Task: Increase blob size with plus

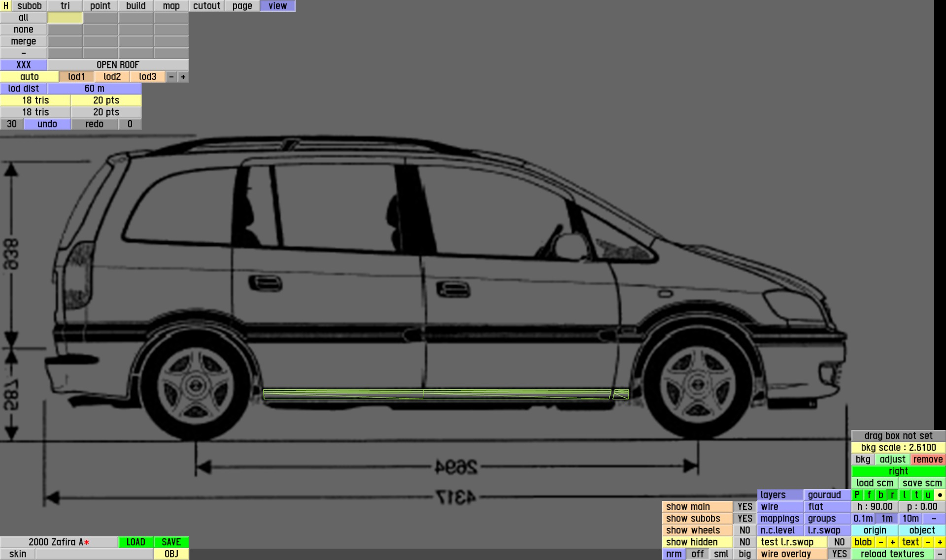Action: pyautogui.click(x=892, y=542)
